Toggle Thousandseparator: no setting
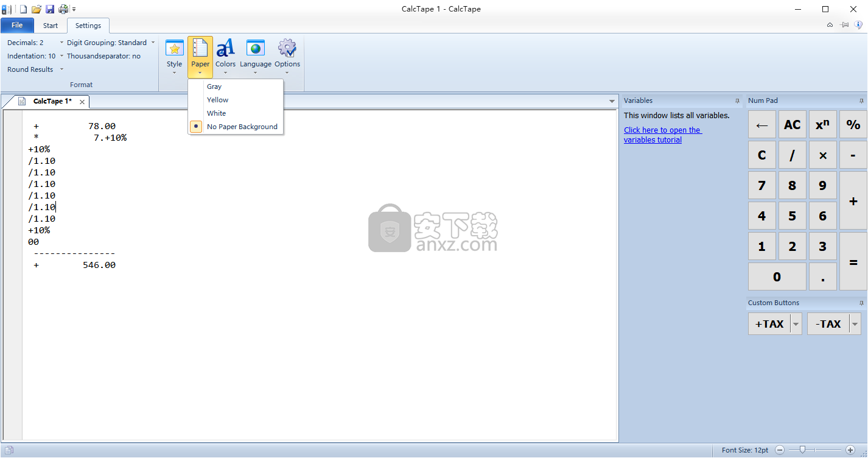 103,56
